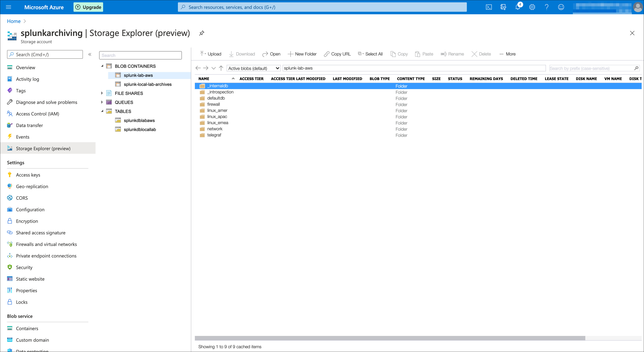Click the Home breadcrumb link
Image resolution: width=644 pixels, height=352 pixels.
(x=14, y=21)
